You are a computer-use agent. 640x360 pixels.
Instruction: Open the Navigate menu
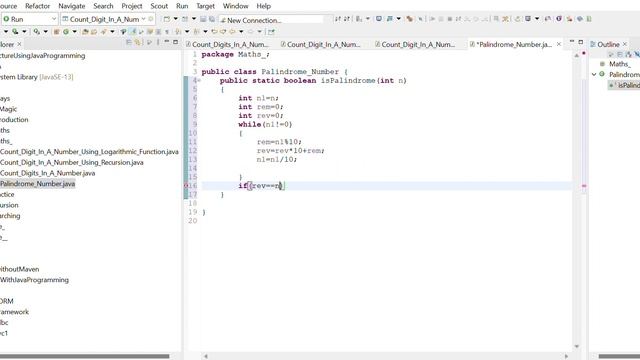[71, 6]
